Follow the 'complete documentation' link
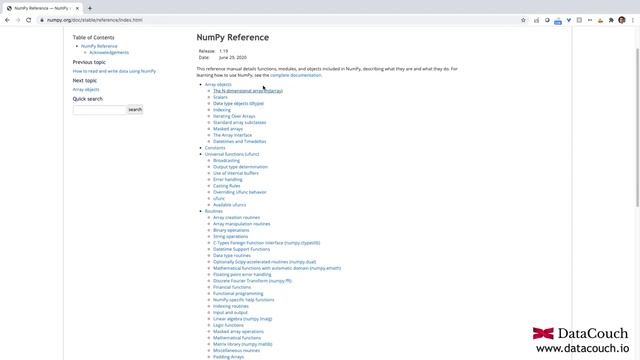640x360 pixels. (296, 75)
